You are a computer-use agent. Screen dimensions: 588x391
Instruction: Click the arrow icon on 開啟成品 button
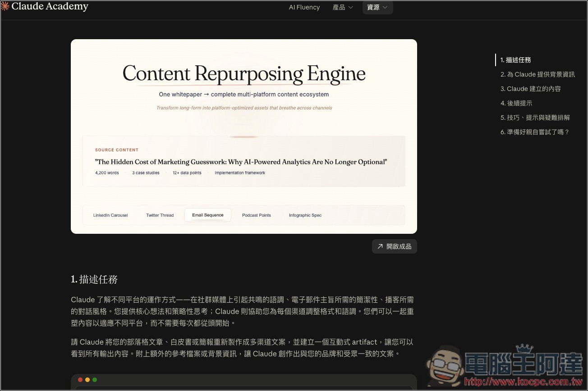click(380, 246)
